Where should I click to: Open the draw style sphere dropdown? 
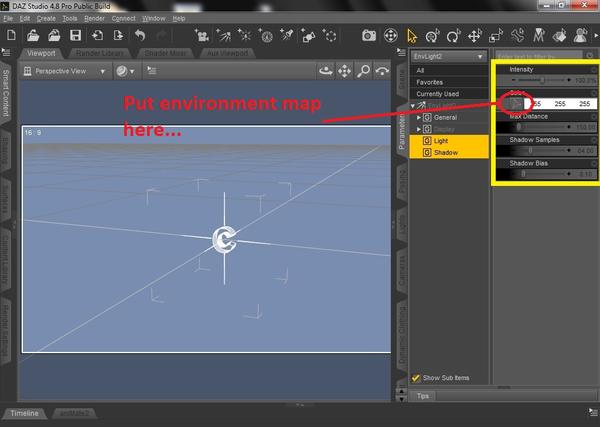click(126, 71)
